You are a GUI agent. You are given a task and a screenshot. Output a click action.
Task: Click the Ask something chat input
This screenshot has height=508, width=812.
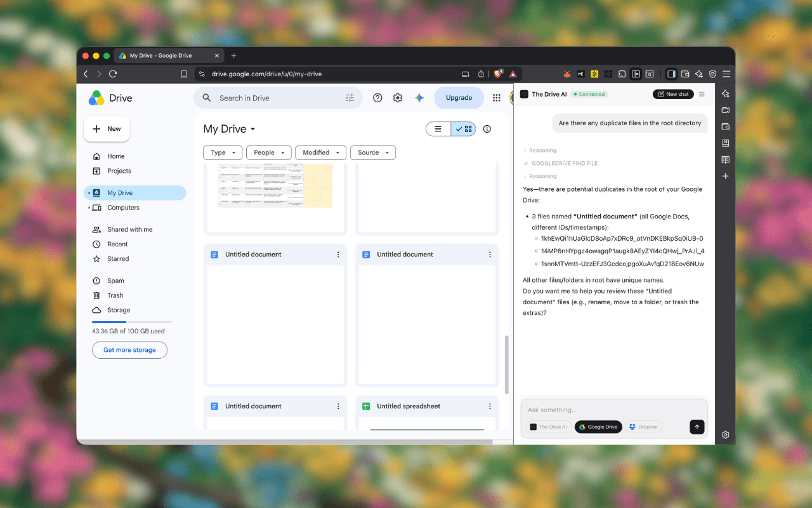tap(614, 410)
